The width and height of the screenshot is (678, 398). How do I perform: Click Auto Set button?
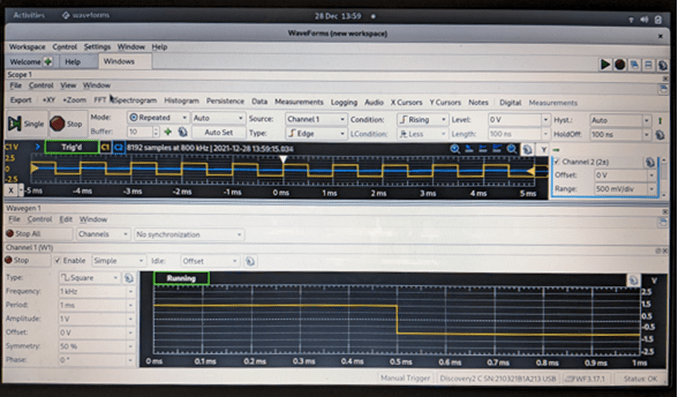point(219,132)
